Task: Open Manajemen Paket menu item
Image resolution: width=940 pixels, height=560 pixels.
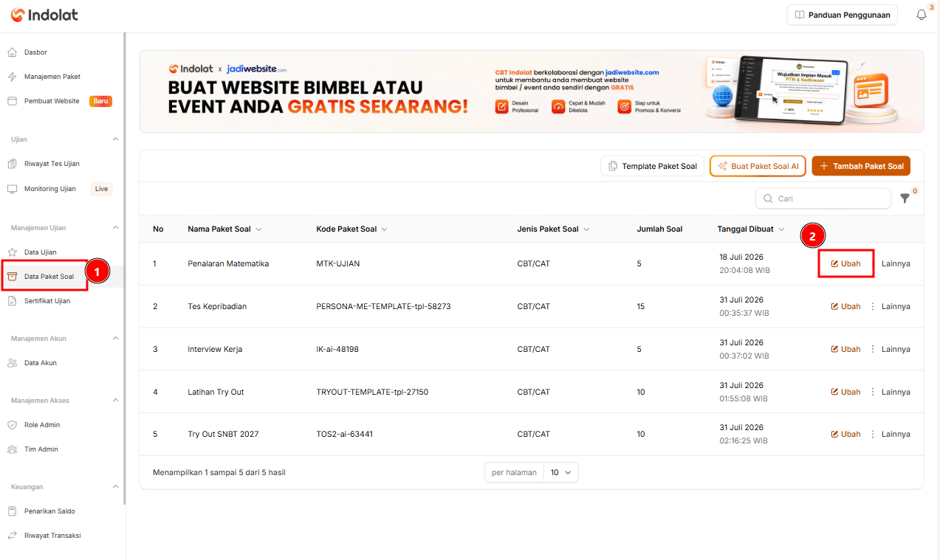Action: pyautogui.click(x=52, y=77)
